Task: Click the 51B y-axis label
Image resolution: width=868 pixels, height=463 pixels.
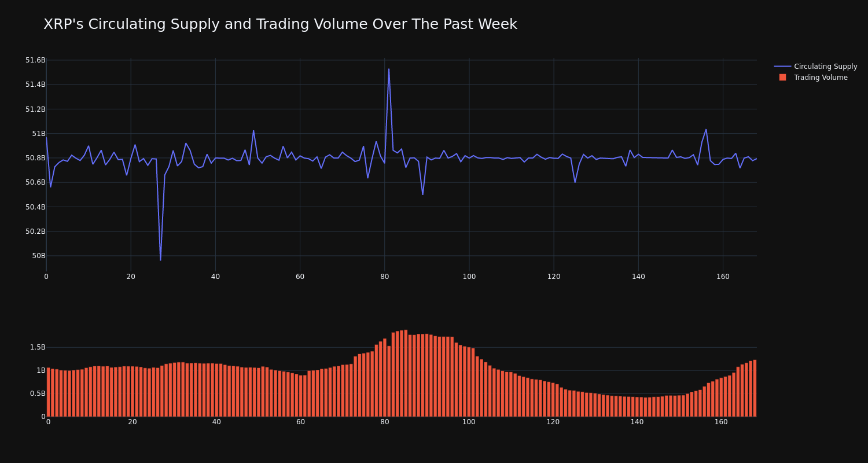Action: (x=38, y=134)
